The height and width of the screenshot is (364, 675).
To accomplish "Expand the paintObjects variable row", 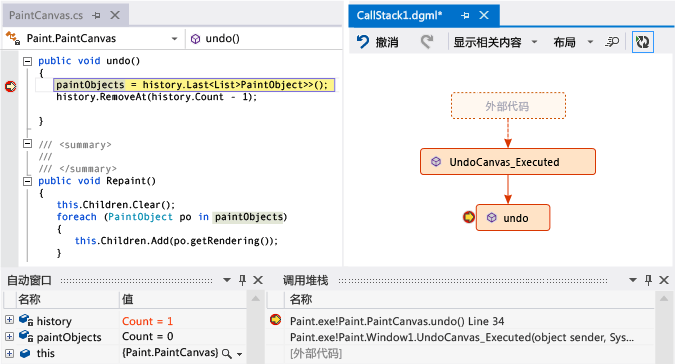I will coord(9,336).
